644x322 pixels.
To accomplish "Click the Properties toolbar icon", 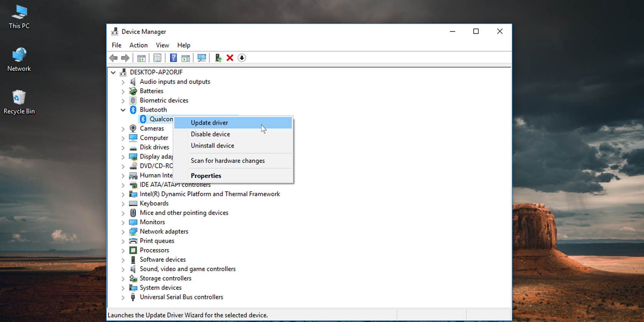I will pyautogui.click(x=157, y=58).
